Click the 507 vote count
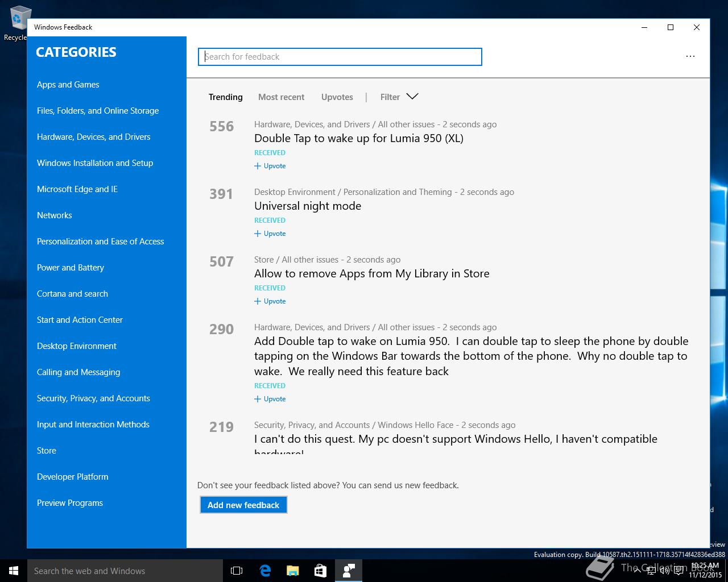 (221, 261)
